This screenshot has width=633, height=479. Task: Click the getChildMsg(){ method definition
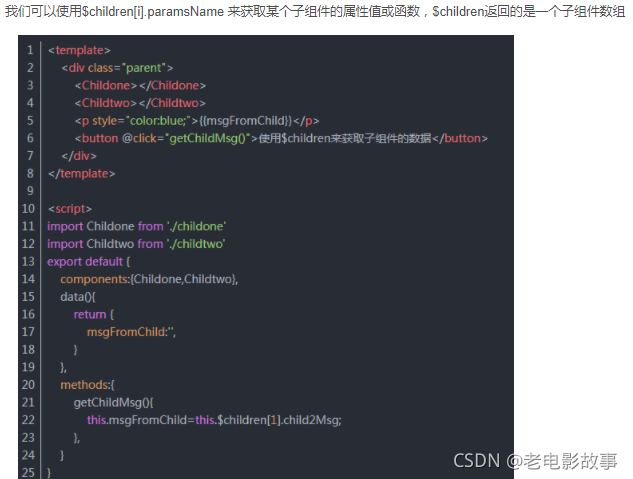tap(113, 402)
